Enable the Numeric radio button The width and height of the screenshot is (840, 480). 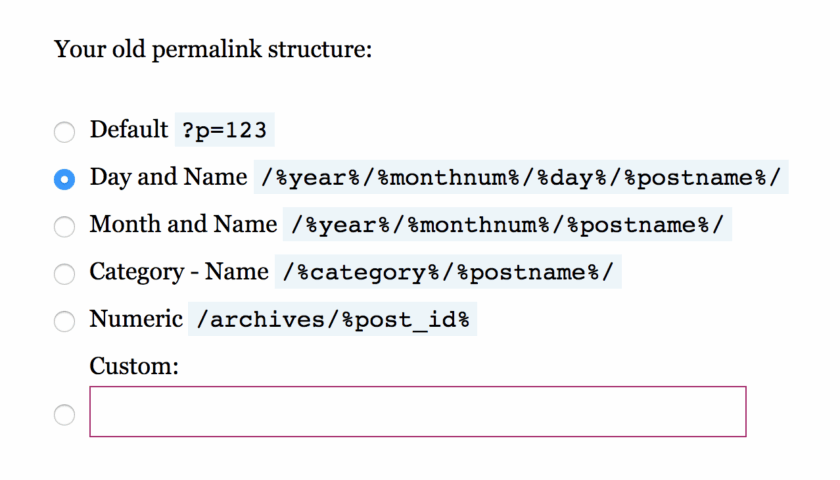point(64,321)
